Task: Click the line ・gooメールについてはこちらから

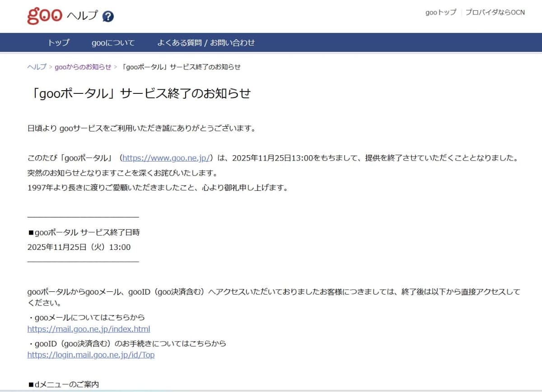Action: click(86, 317)
